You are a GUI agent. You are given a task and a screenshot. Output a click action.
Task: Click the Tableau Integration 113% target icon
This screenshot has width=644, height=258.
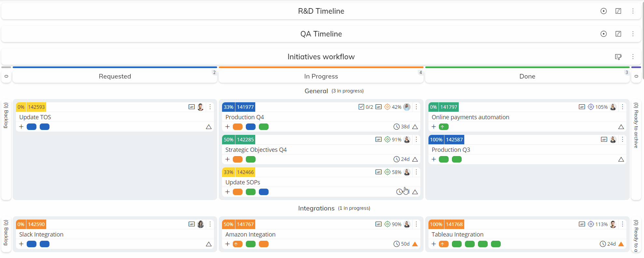pos(591,224)
